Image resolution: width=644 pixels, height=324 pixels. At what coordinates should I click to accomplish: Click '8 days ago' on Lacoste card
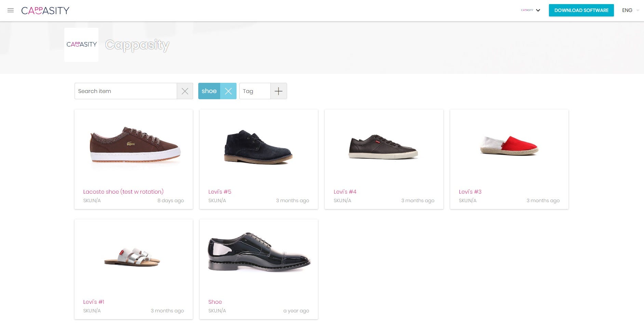pyautogui.click(x=171, y=200)
